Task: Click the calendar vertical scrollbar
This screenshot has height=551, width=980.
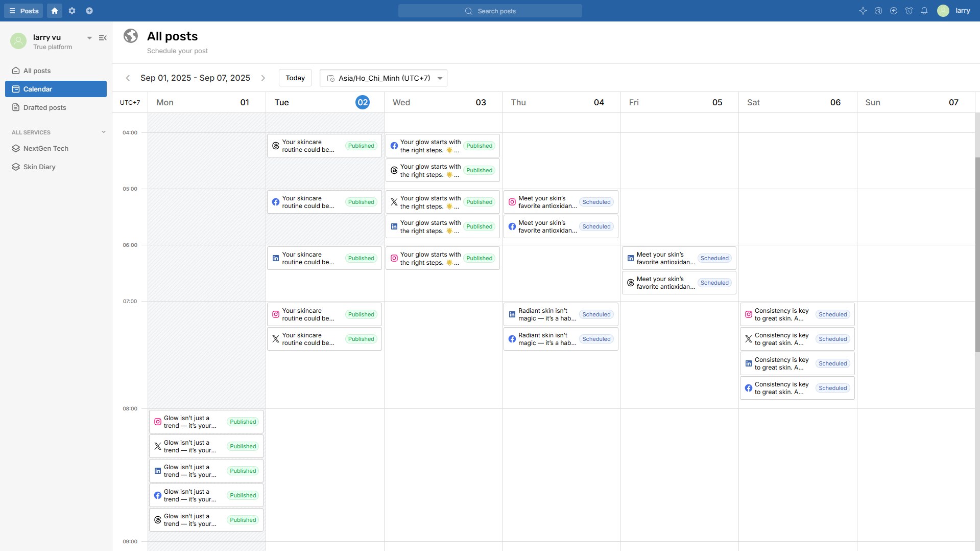Action: click(x=977, y=256)
